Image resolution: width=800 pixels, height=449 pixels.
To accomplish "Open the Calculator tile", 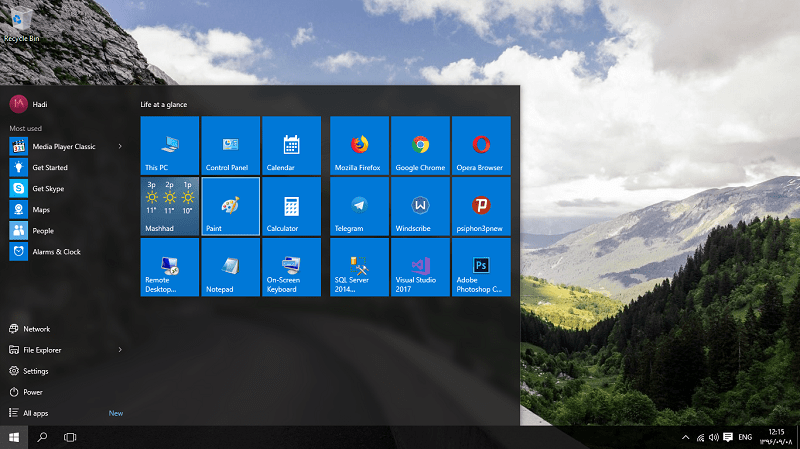I will (291, 206).
